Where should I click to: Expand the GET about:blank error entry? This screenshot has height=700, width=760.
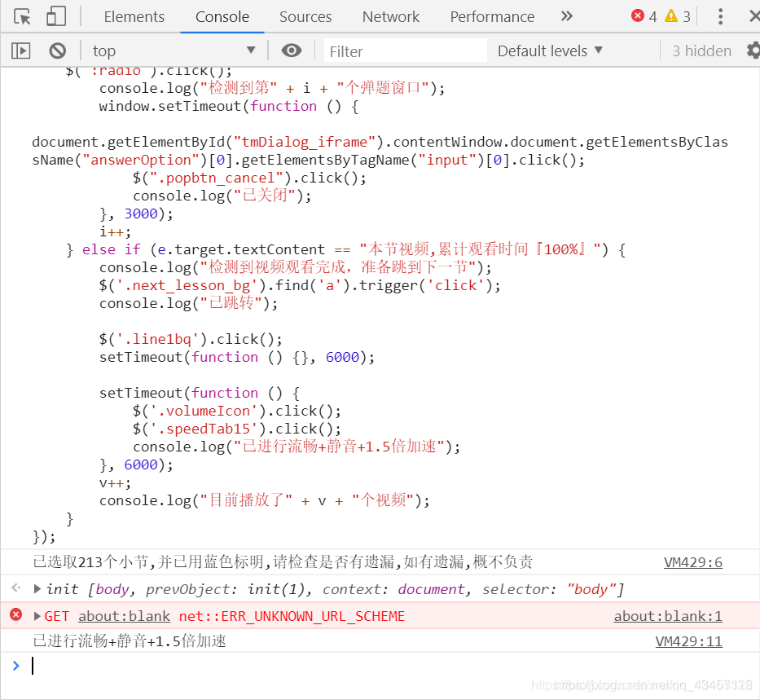coord(37,616)
